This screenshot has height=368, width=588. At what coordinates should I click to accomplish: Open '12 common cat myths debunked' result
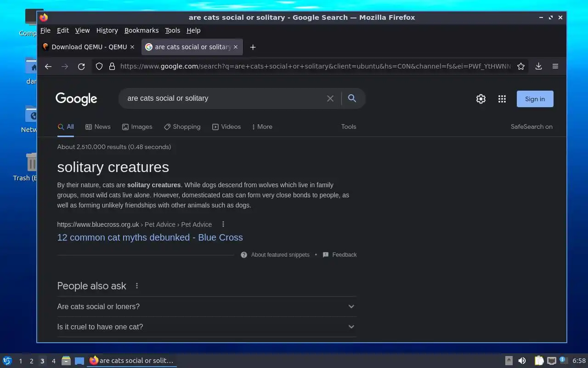150,237
